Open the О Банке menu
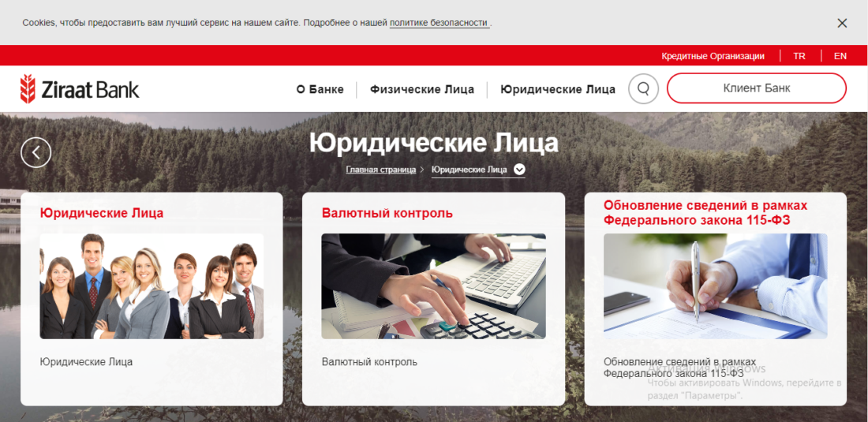Image resolution: width=868 pixels, height=422 pixels. click(320, 89)
